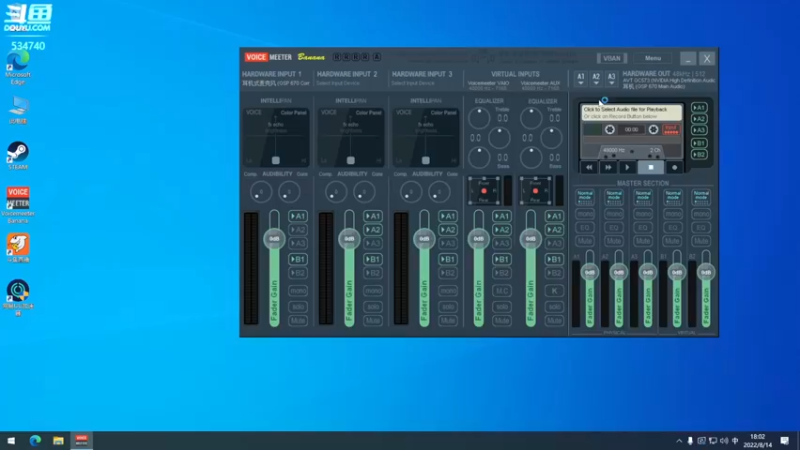Viewport: 800px width, 450px height.
Task: Click the recorder input selector label
Action: [x=671, y=130]
